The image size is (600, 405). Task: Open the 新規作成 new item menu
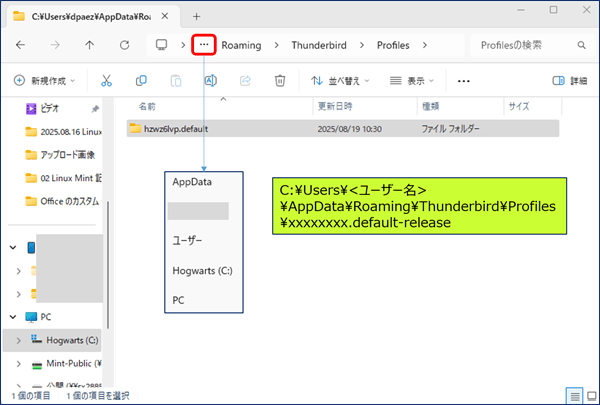(44, 81)
